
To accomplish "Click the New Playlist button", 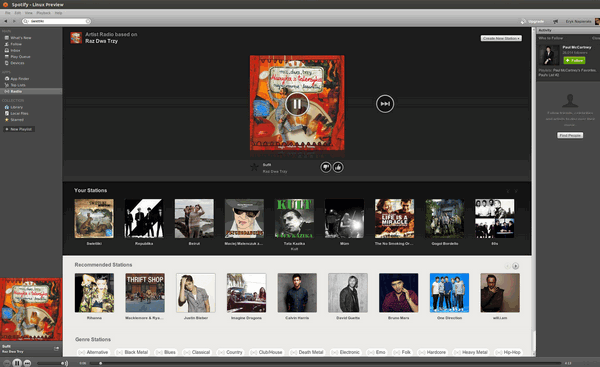I will (18, 129).
